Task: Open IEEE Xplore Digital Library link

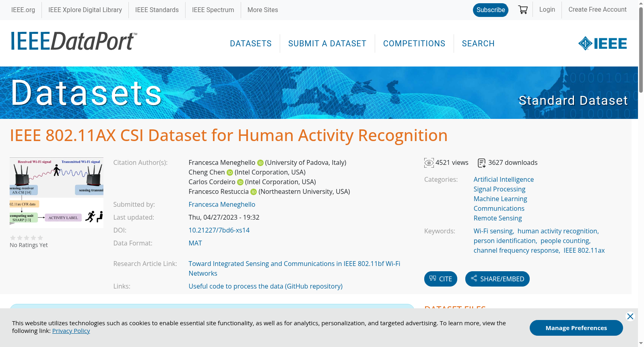Action: pyautogui.click(x=85, y=10)
